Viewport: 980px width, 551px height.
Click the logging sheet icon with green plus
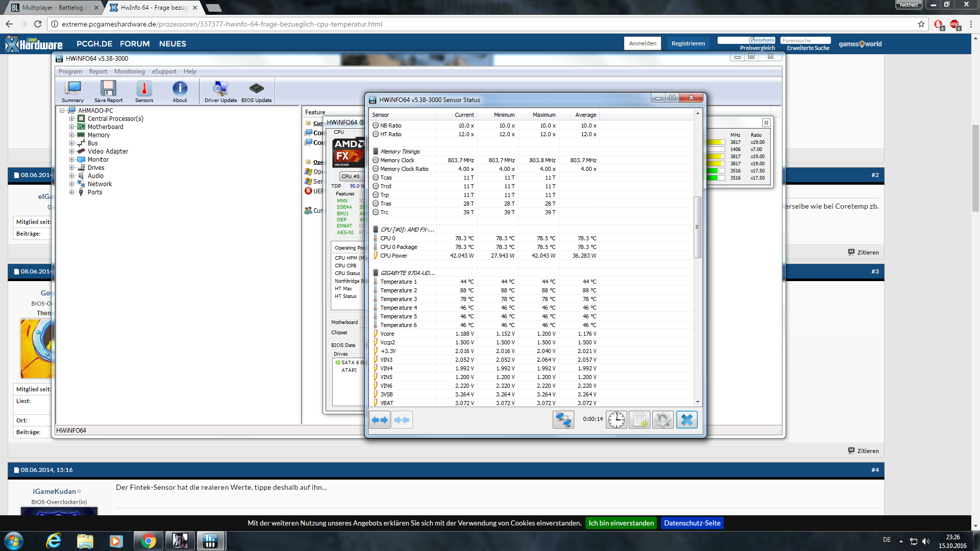coord(640,420)
